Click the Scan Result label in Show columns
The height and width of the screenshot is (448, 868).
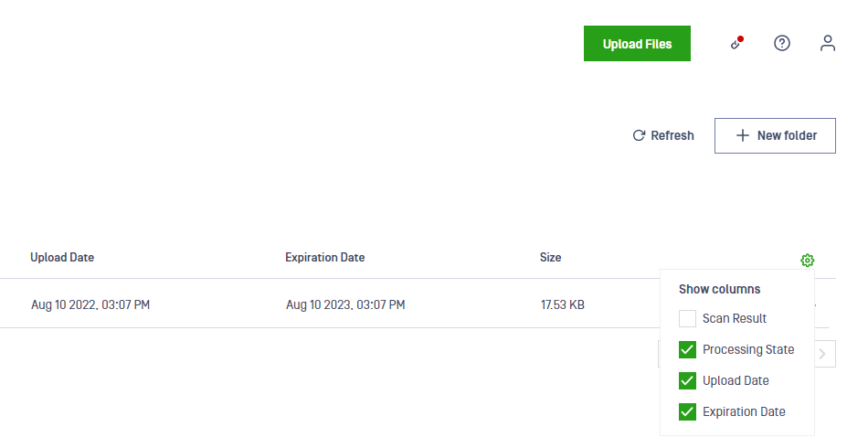pyautogui.click(x=735, y=318)
